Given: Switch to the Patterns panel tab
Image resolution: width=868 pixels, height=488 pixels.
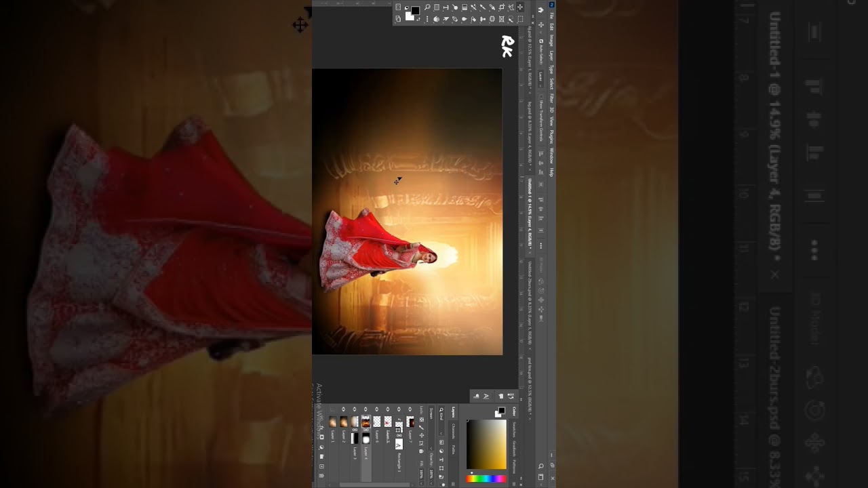Looking at the screenshot, I should [514, 466].
